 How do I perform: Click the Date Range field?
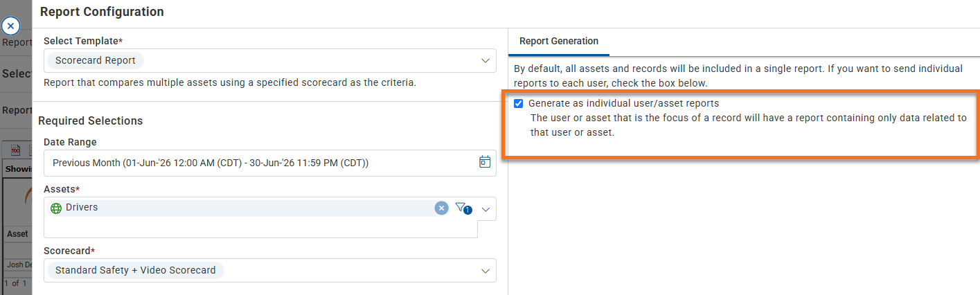[x=270, y=163]
